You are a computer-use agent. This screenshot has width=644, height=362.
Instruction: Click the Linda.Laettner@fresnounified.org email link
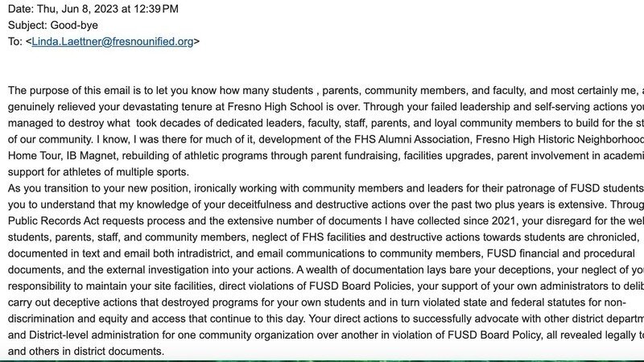(x=113, y=41)
